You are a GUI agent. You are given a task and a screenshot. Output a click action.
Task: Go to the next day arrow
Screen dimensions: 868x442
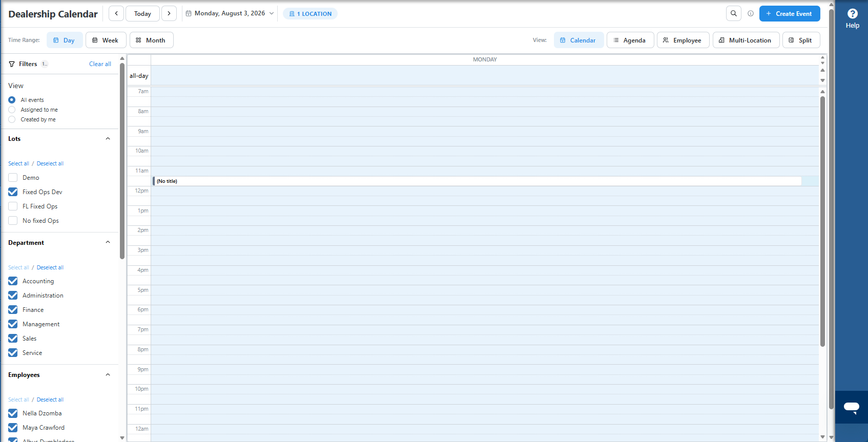coord(169,14)
